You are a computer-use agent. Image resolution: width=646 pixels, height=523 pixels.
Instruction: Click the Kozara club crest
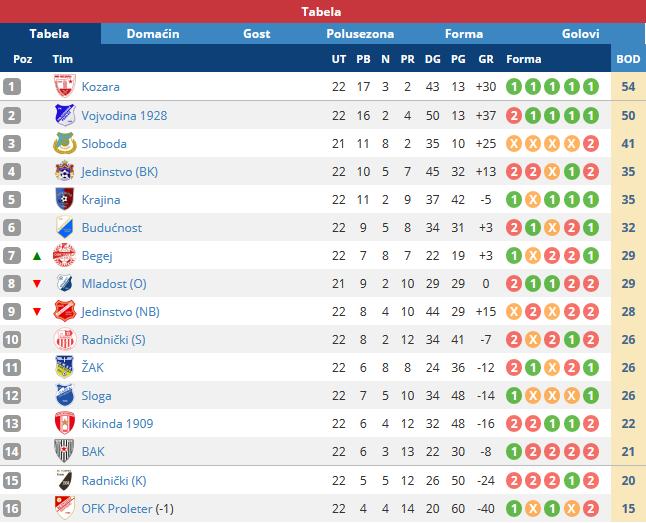(64, 87)
